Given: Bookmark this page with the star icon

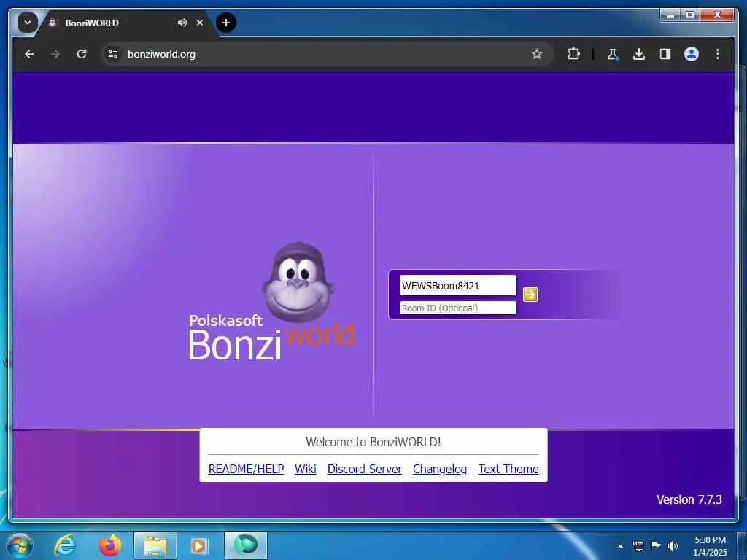Looking at the screenshot, I should [x=537, y=54].
